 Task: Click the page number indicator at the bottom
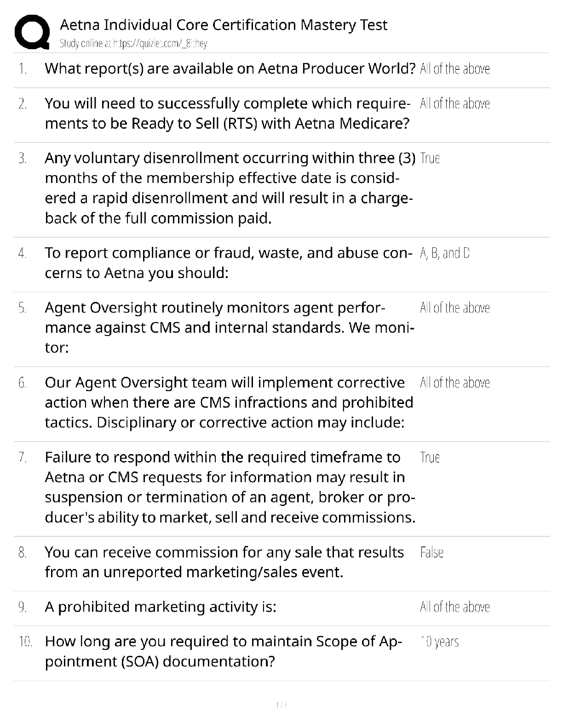pos(281,705)
